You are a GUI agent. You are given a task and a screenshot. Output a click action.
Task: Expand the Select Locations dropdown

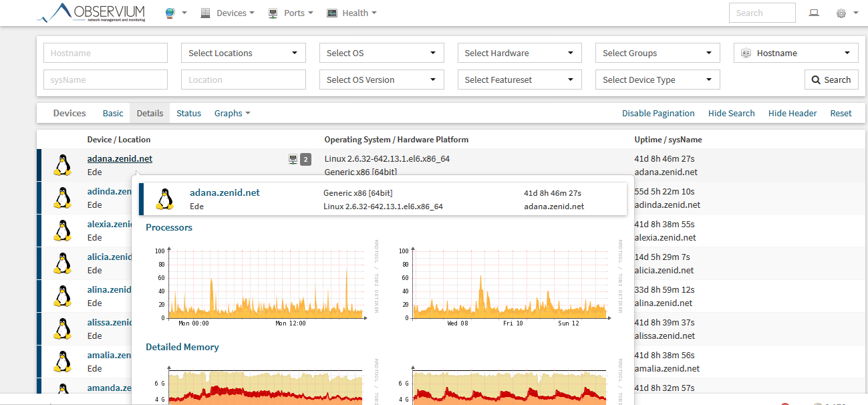(243, 53)
